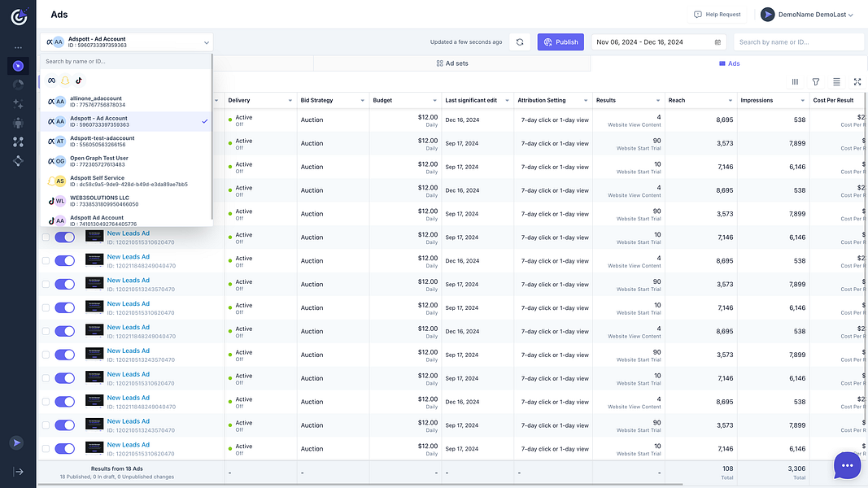Click the Adspott target logo in sidebar
This screenshot has width=868, height=488.
(x=19, y=16)
